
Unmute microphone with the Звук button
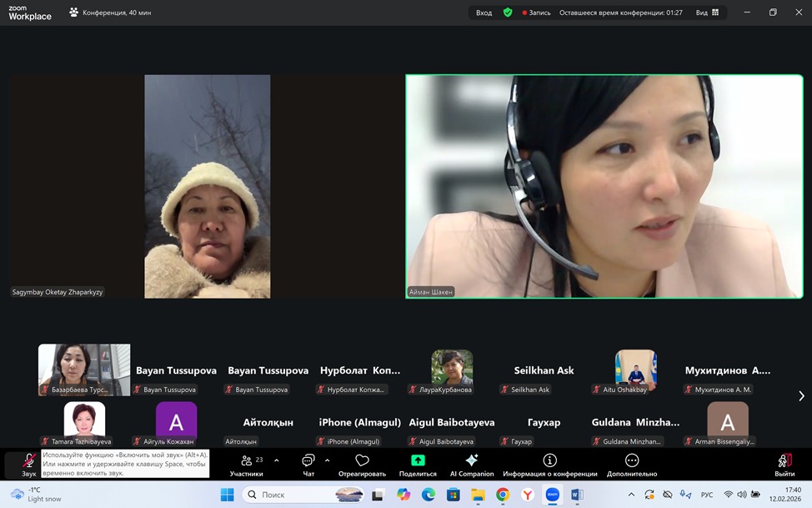click(29, 464)
